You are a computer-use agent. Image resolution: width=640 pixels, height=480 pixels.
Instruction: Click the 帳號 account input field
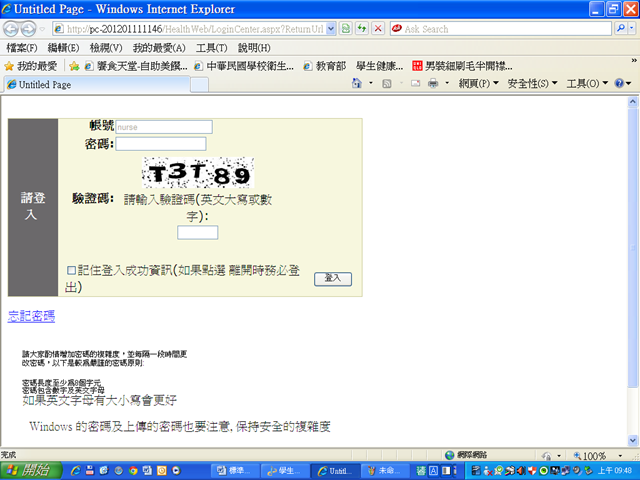tap(164, 127)
